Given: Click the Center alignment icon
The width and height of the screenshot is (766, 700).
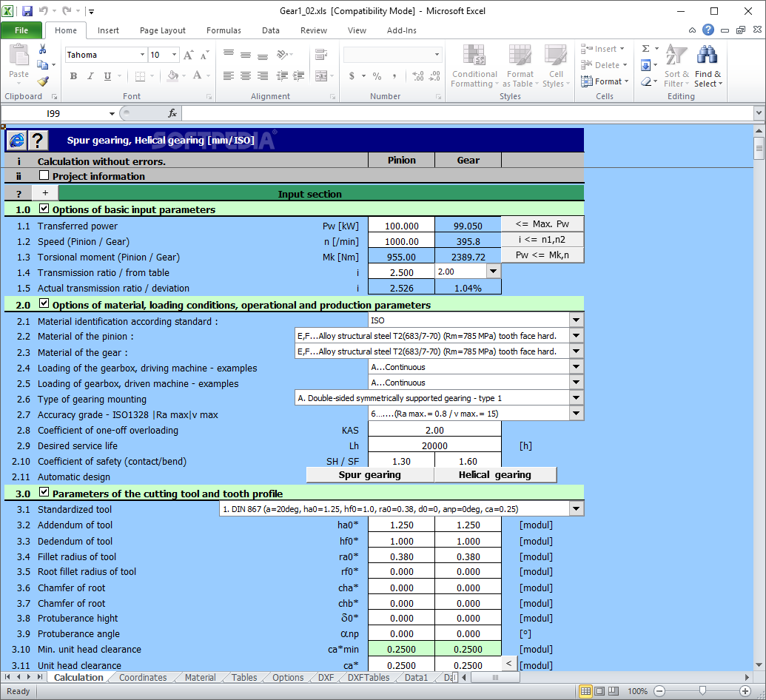Looking at the screenshot, I should click(x=246, y=75).
